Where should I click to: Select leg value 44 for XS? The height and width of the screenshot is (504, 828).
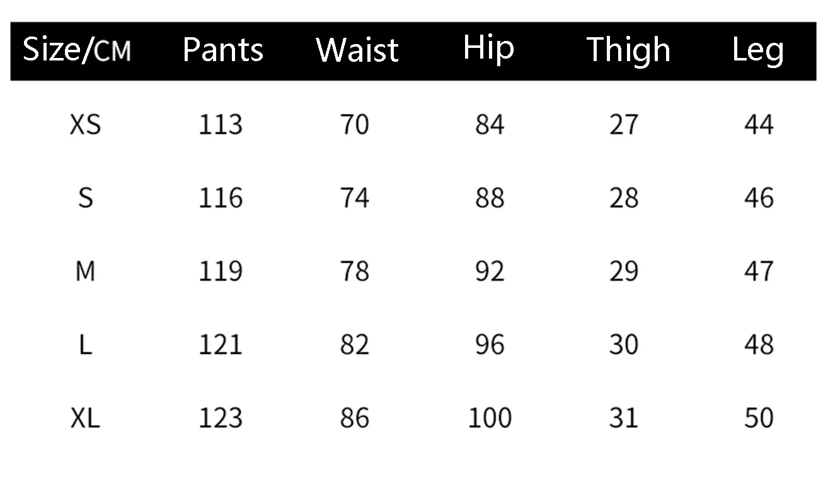click(759, 125)
